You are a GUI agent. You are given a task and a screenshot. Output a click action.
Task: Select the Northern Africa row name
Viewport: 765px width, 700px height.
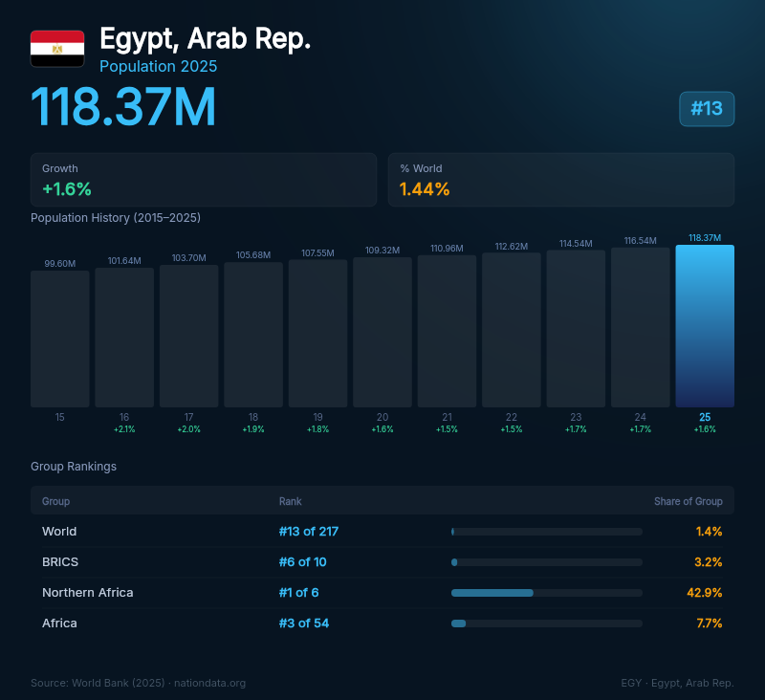tap(88, 592)
